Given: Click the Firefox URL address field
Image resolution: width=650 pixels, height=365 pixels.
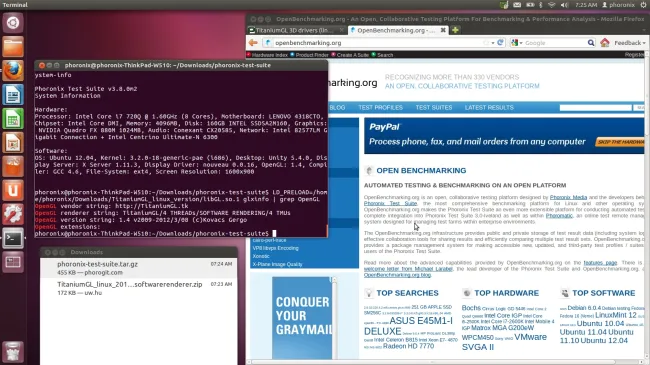Looking at the screenshot, I should pyautogui.click(x=377, y=43).
